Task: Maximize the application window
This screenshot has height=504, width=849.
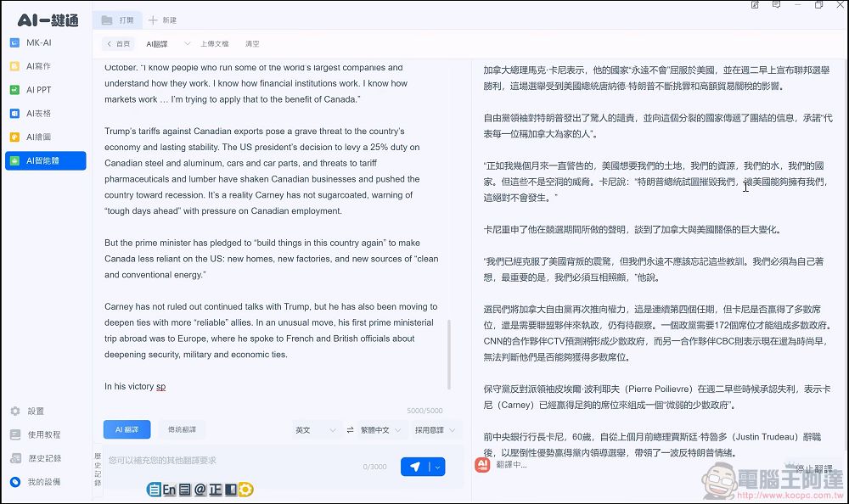Action: 818,5
